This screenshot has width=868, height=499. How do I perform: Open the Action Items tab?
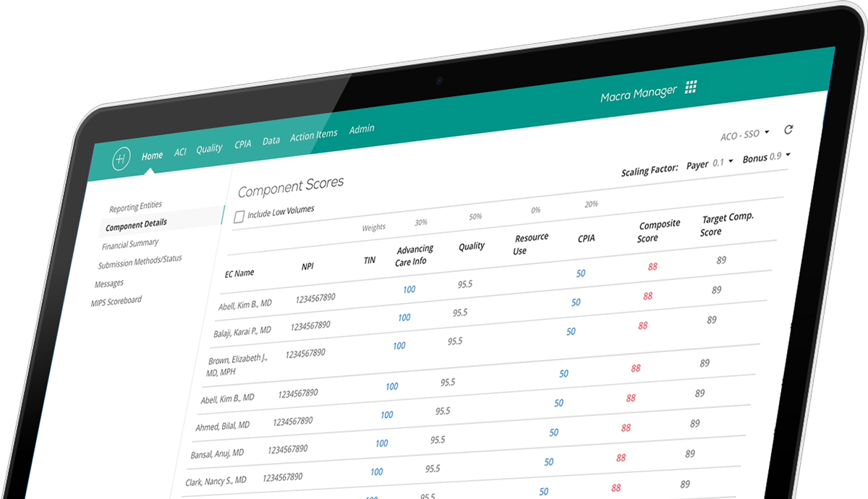click(x=313, y=135)
